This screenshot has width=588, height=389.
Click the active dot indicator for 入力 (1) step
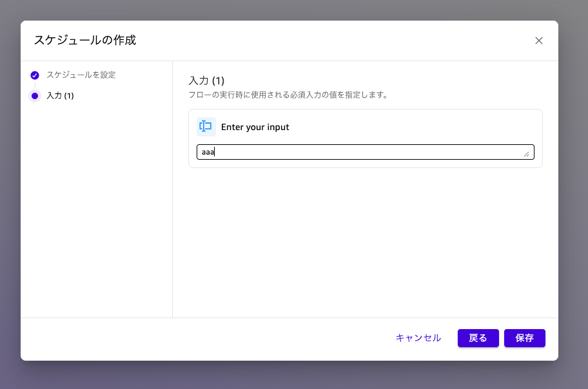(x=35, y=95)
